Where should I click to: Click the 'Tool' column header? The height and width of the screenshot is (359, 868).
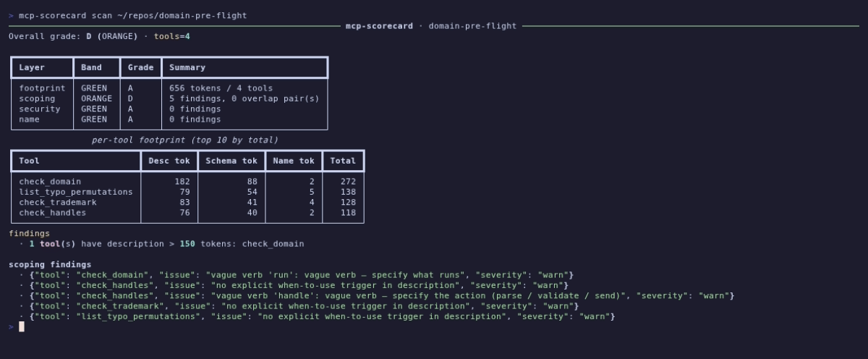point(30,161)
